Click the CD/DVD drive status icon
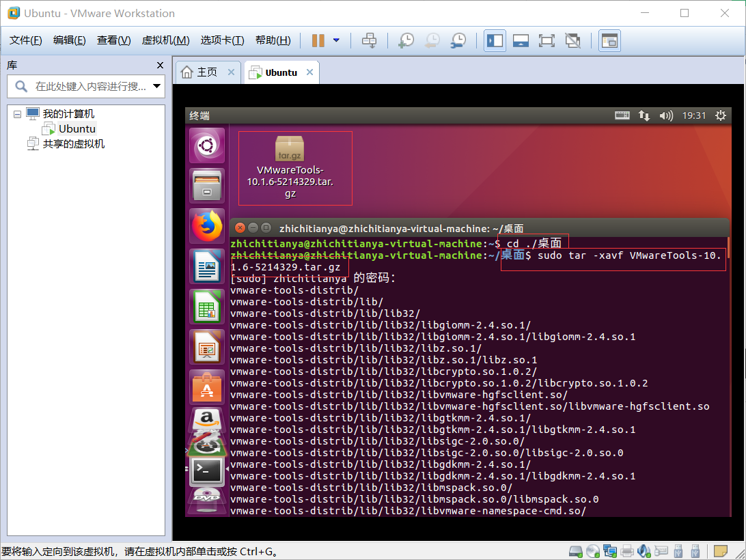 pos(593,551)
